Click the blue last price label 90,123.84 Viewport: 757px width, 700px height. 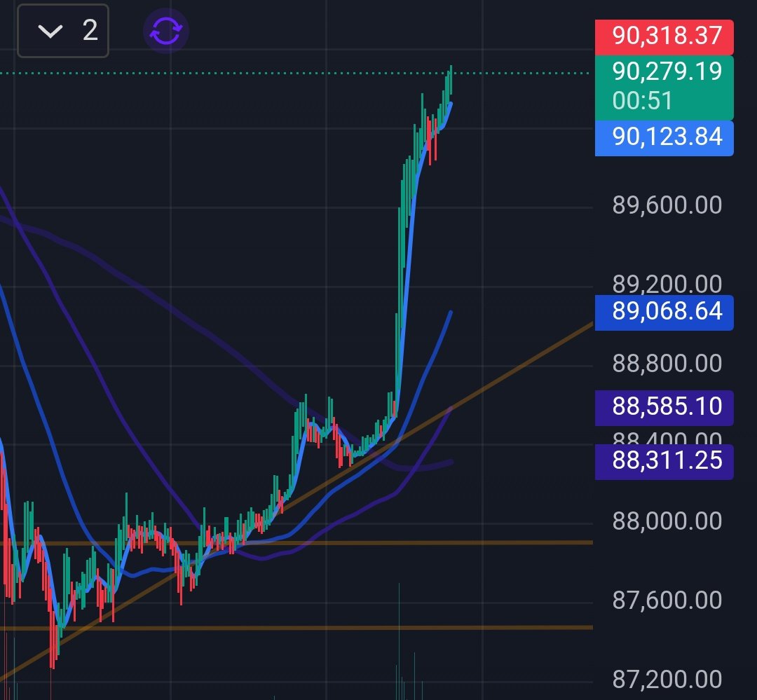pyautogui.click(x=663, y=137)
